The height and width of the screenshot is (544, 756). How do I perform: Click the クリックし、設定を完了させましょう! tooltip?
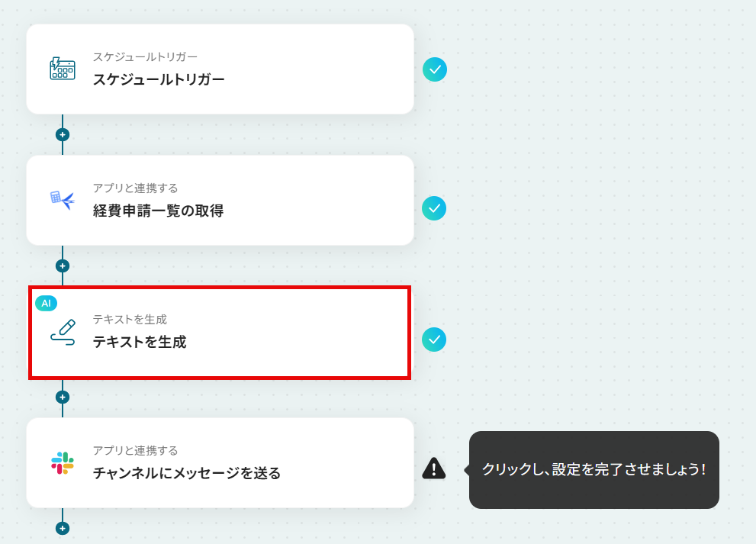click(x=594, y=470)
